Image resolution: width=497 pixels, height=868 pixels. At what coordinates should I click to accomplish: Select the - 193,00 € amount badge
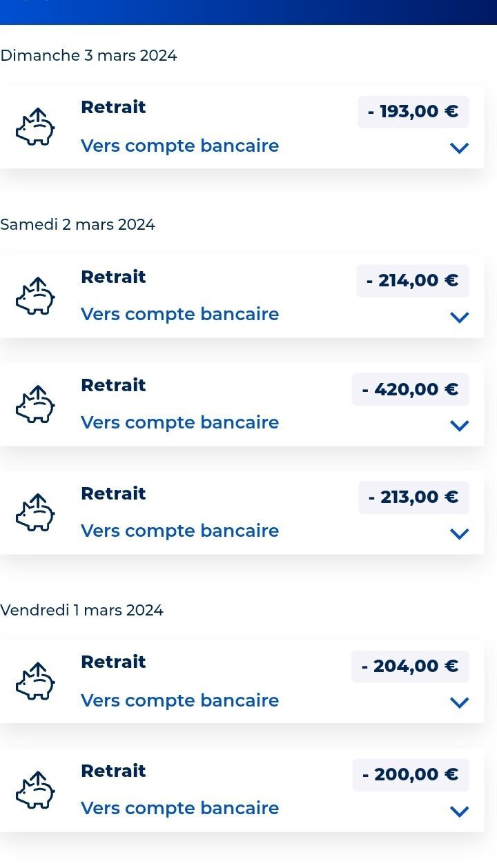[x=413, y=112]
